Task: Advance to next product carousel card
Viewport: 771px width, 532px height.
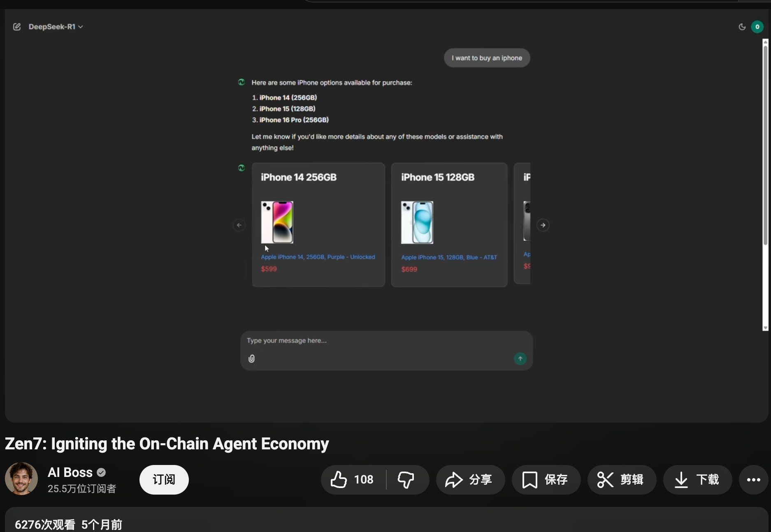Action: (x=543, y=225)
